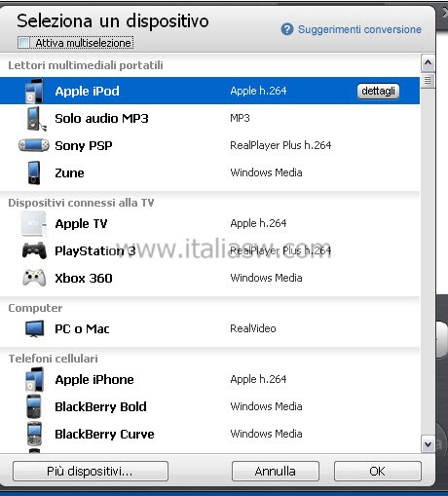Click the PC o Mac monitor icon
This screenshot has height=496, width=448.
pyautogui.click(x=34, y=328)
